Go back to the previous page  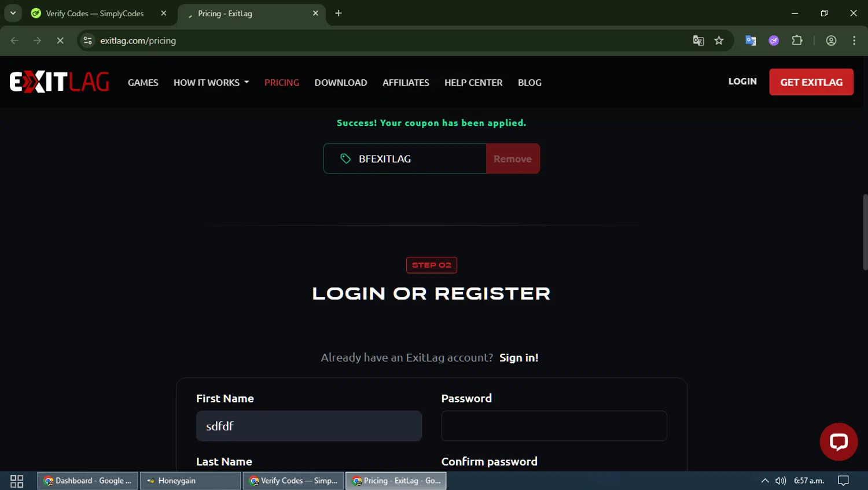tap(14, 40)
